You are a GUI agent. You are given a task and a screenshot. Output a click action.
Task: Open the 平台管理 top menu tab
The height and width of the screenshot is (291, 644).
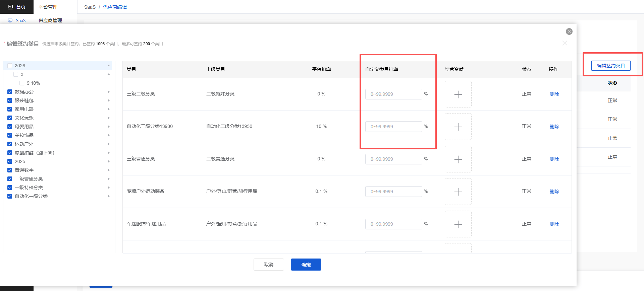click(x=48, y=7)
